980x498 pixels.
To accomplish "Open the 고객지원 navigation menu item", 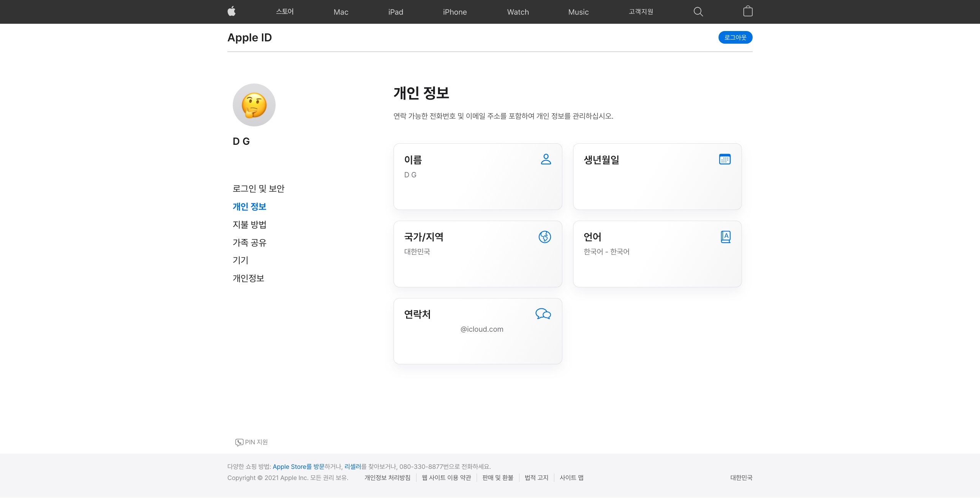I will [x=641, y=12].
